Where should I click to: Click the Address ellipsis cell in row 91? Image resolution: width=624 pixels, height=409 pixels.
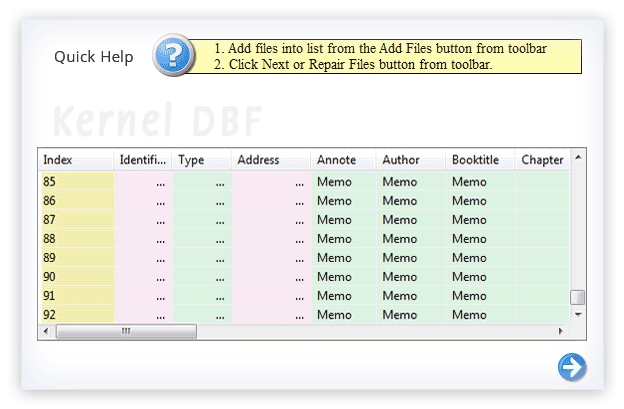coord(271,296)
